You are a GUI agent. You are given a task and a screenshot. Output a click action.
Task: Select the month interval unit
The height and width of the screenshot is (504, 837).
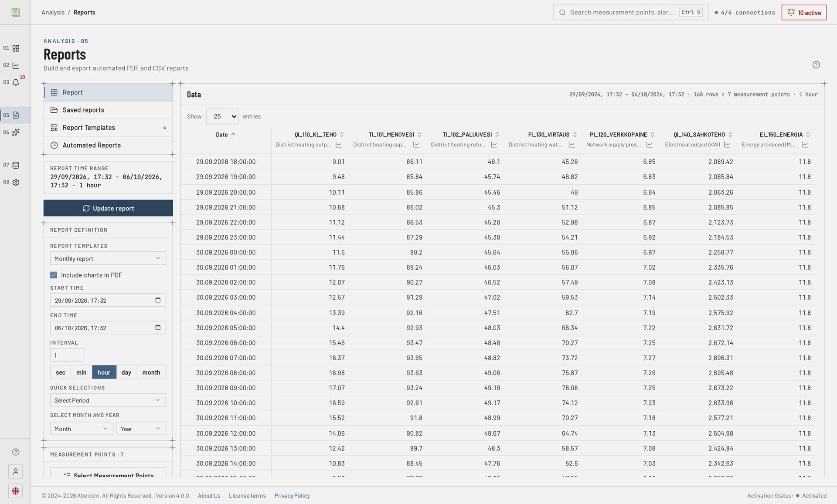[x=151, y=372]
